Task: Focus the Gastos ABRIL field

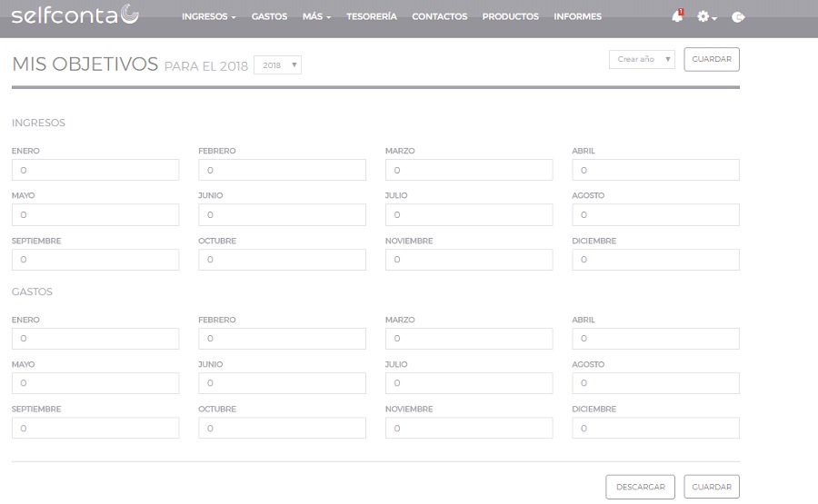Action: pos(655,339)
